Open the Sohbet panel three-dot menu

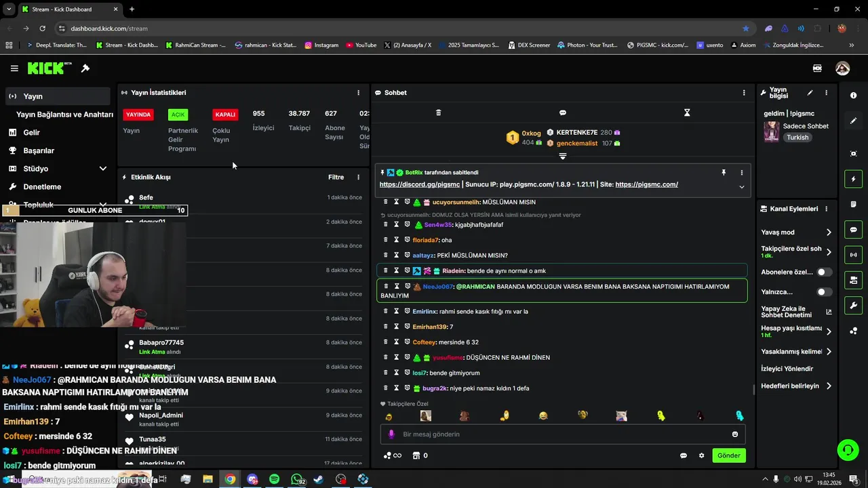pos(744,93)
